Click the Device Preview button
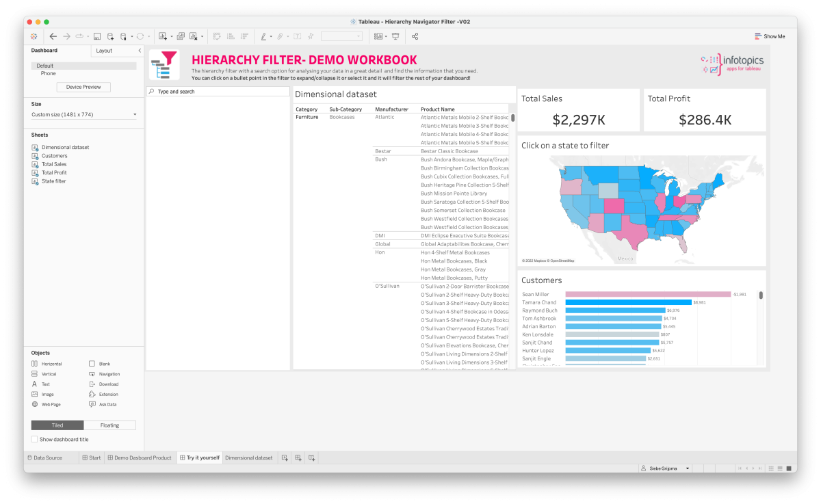 (83, 86)
